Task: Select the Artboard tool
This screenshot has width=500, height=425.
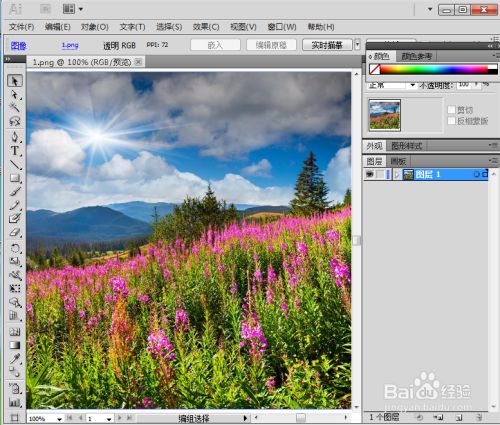Action: tap(15, 417)
